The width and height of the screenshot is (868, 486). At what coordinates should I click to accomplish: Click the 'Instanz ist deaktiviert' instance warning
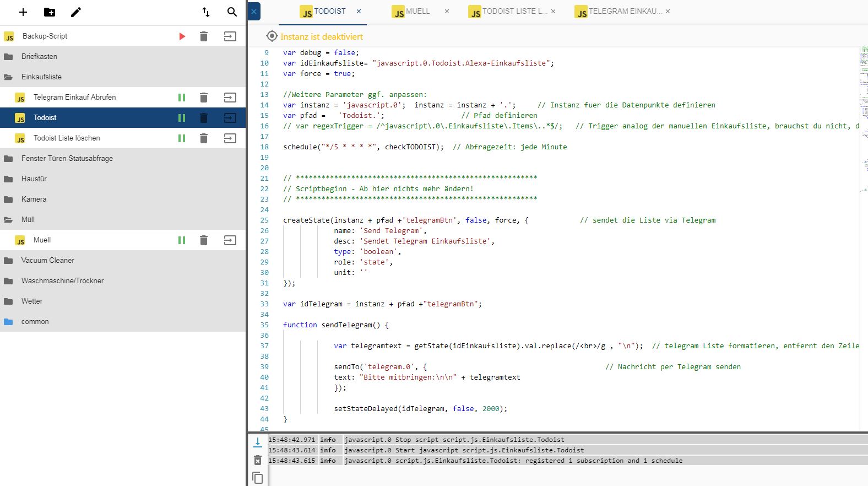[321, 37]
